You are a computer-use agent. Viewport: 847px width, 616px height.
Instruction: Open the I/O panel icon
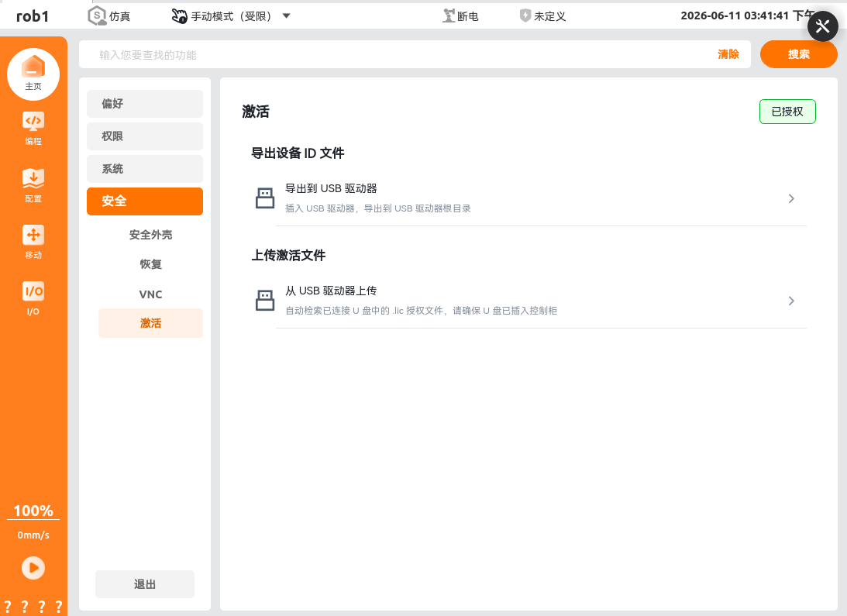33,298
